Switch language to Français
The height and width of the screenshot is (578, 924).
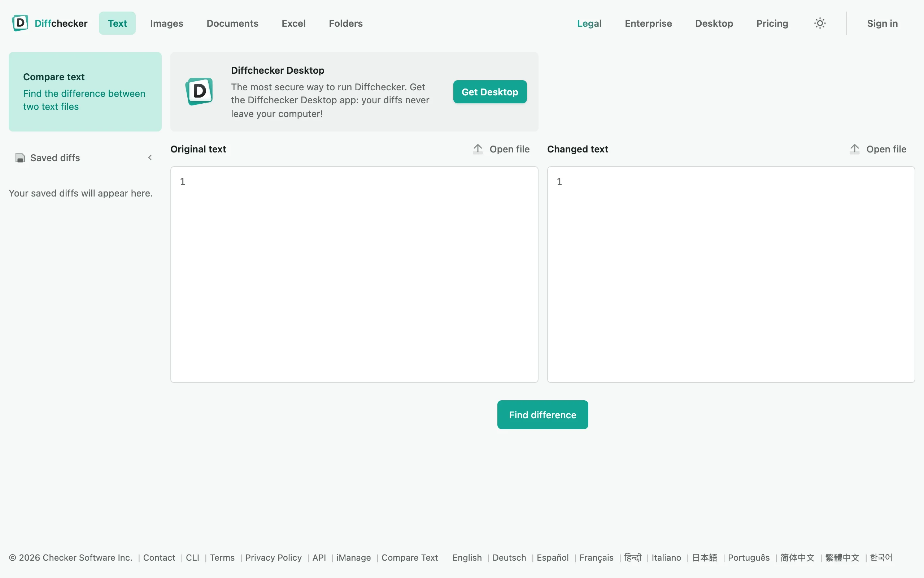(596, 558)
